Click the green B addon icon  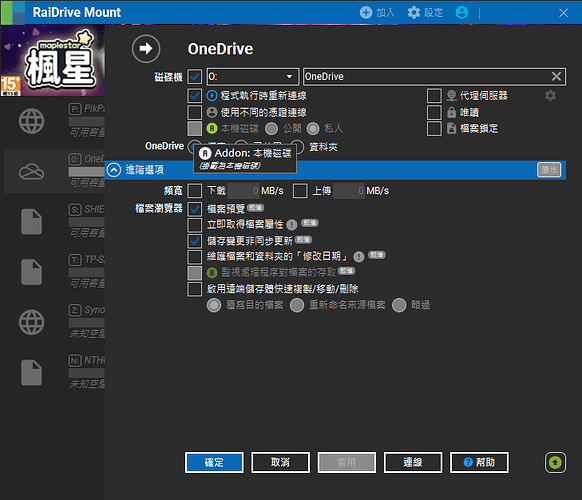click(x=212, y=273)
